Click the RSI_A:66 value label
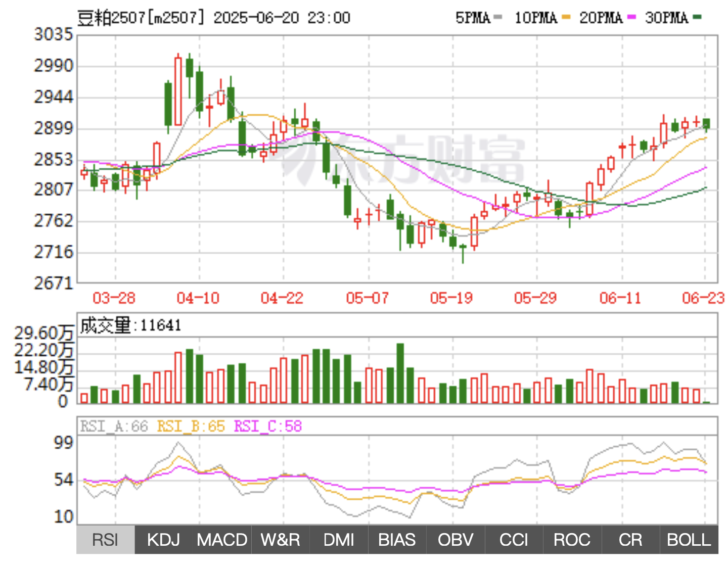The width and height of the screenshot is (728, 568). [114, 427]
